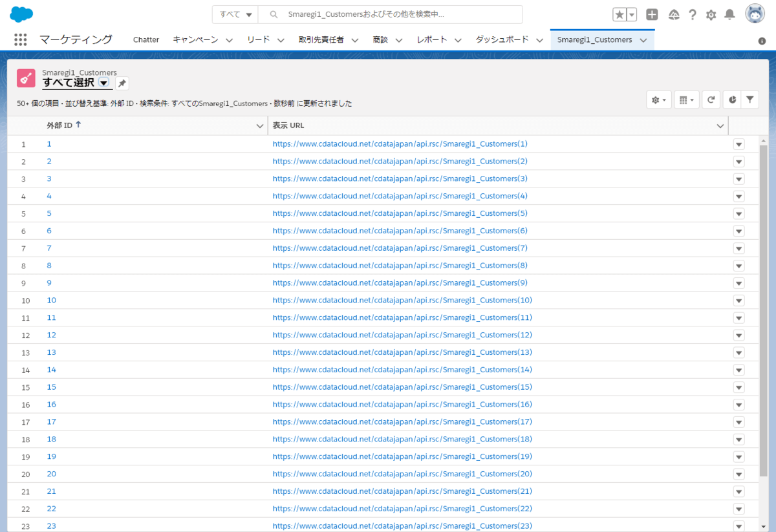Open row action menu for record 5
The width and height of the screenshot is (776, 532).
(738, 213)
